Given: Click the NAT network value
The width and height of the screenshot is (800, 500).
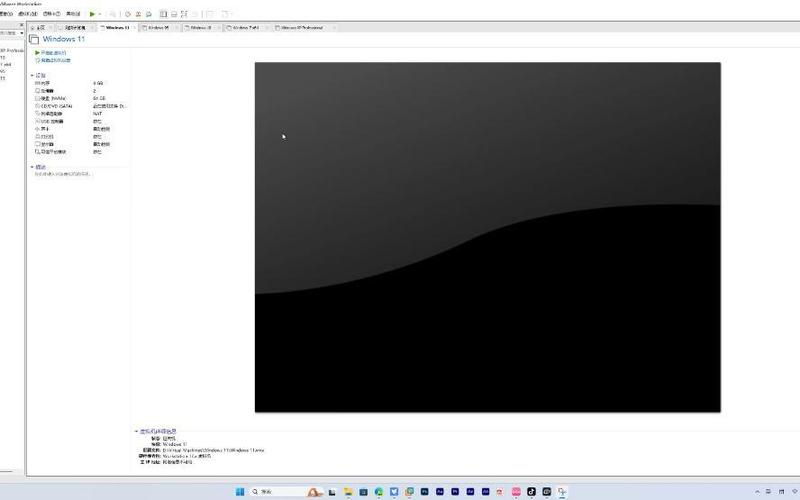Looking at the screenshot, I should pos(97,114).
